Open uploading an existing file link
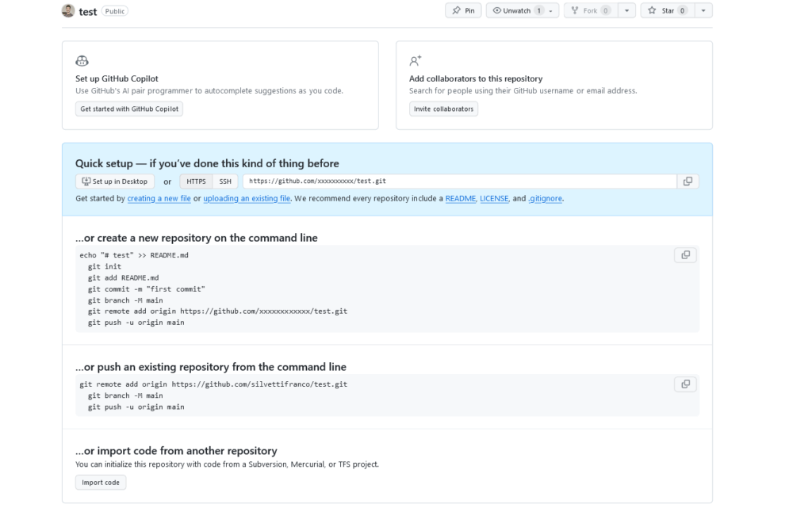Screen dimensions: 812x508 pos(247,198)
